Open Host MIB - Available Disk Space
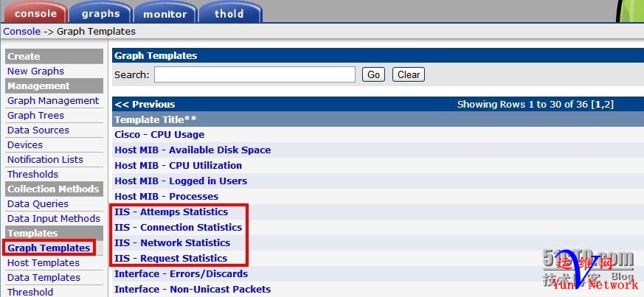This screenshot has height=297, width=644. coord(193,150)
